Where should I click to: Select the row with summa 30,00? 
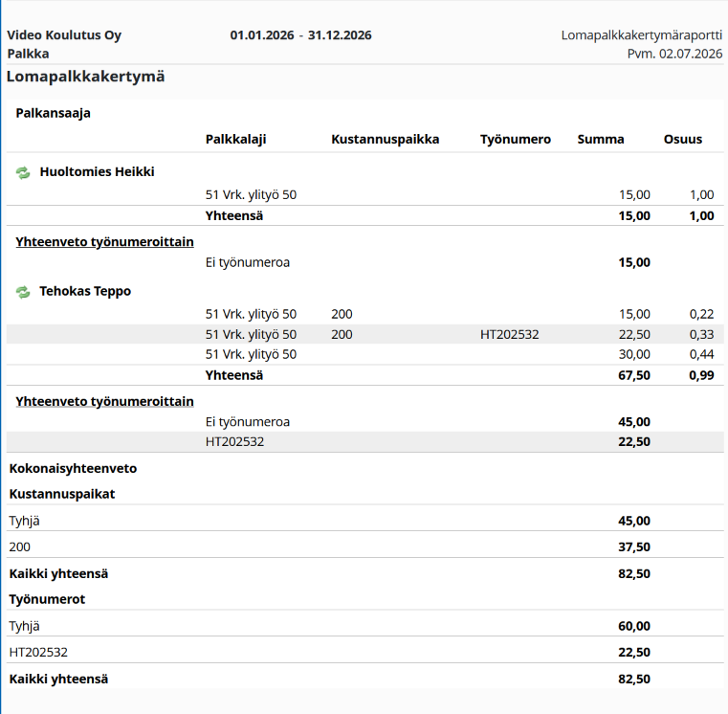coord(364,354)
